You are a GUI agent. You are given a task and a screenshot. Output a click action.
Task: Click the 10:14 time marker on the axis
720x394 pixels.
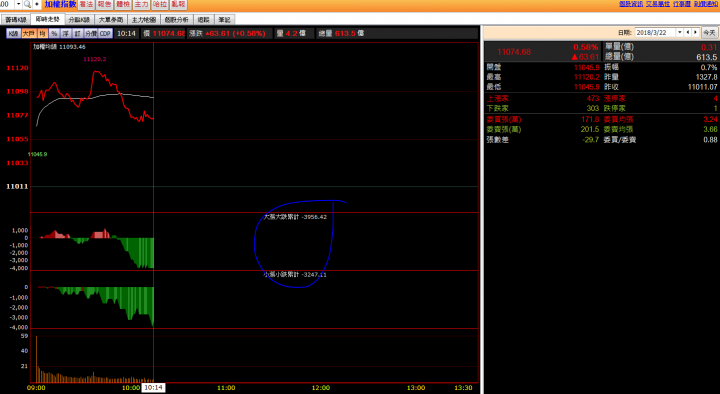click(153, 388)
